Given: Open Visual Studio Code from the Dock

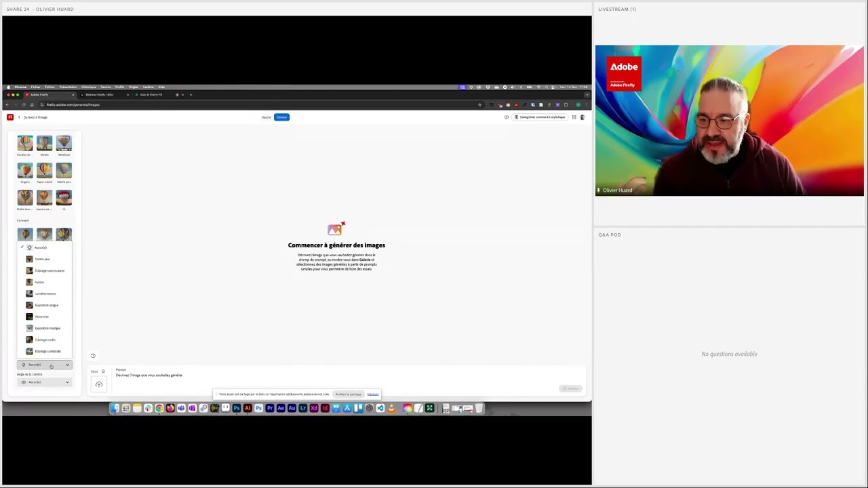Looking at the screenshot, I should coord(380,408).
